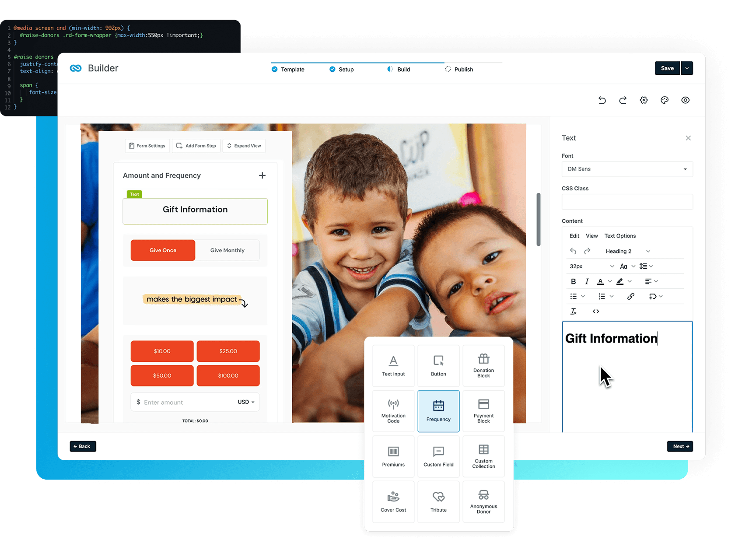Add the Motivation Code block
756x543 pixels.
(x=393, y=411)
